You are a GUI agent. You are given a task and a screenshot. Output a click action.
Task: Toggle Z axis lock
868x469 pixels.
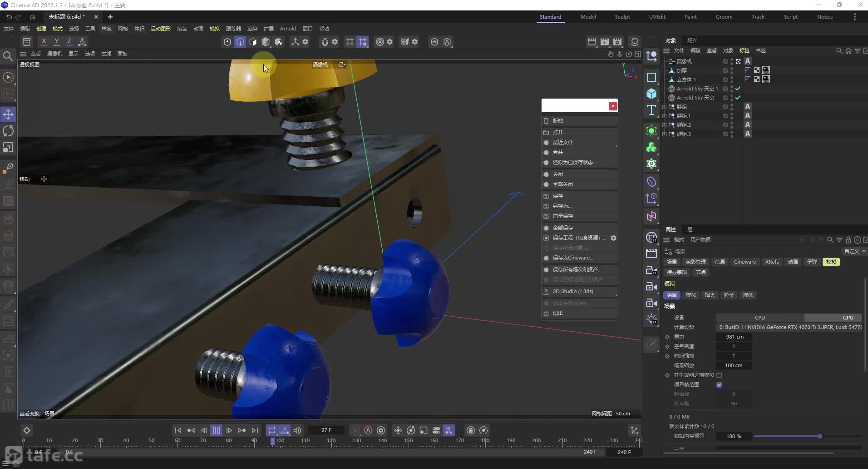click(x=69, y=42)
